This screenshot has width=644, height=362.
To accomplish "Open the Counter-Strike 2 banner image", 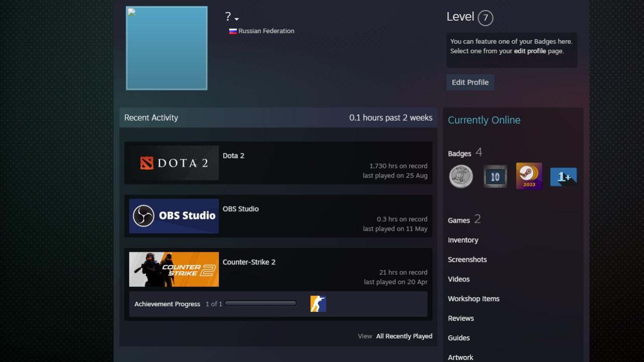I will (174, 269).
